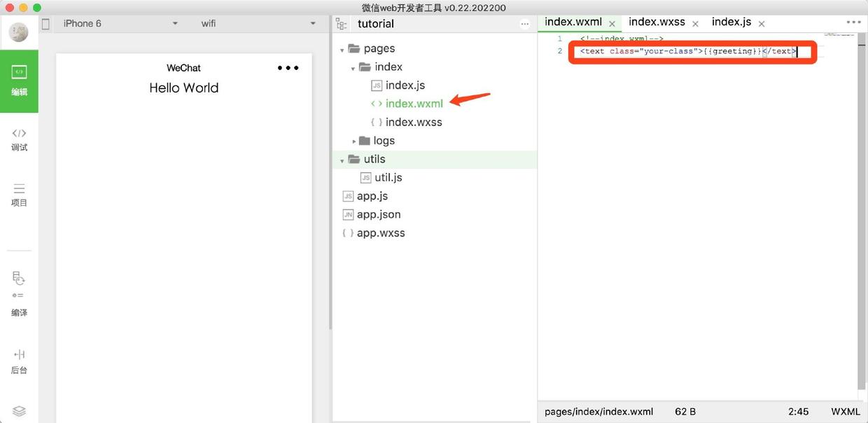Image resolution: width=868 pixels, height=423 pixels.
Task: Click the 后台 (Background) sidebar icon
Action: click(x=19, y=361)
